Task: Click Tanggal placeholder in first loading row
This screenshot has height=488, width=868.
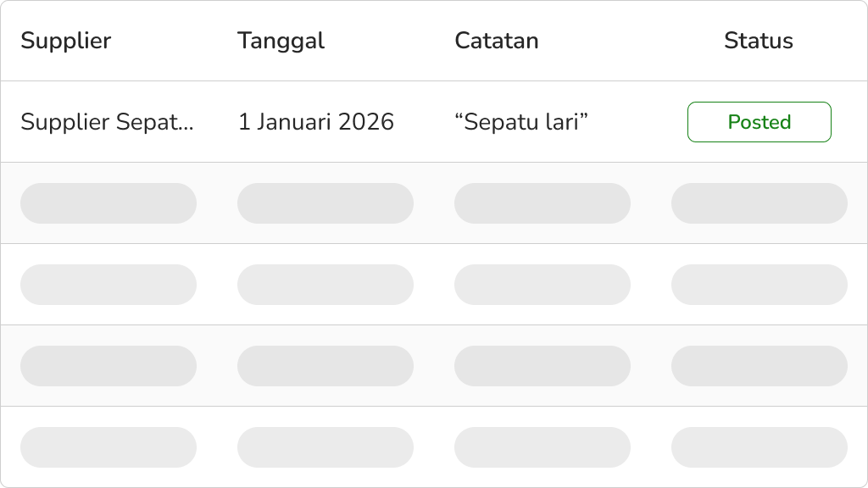Action: (325, 203)
